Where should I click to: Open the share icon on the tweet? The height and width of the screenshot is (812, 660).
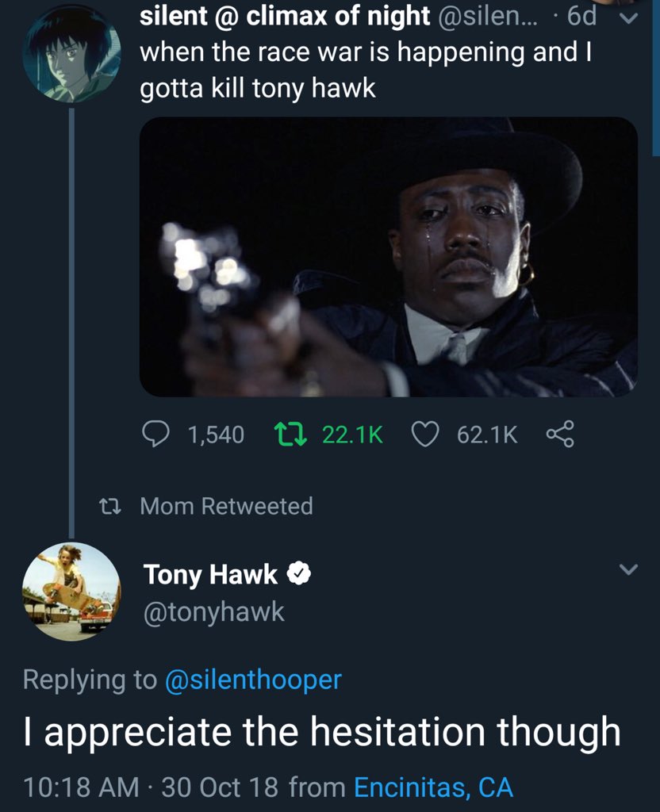[x=559, y=434]
